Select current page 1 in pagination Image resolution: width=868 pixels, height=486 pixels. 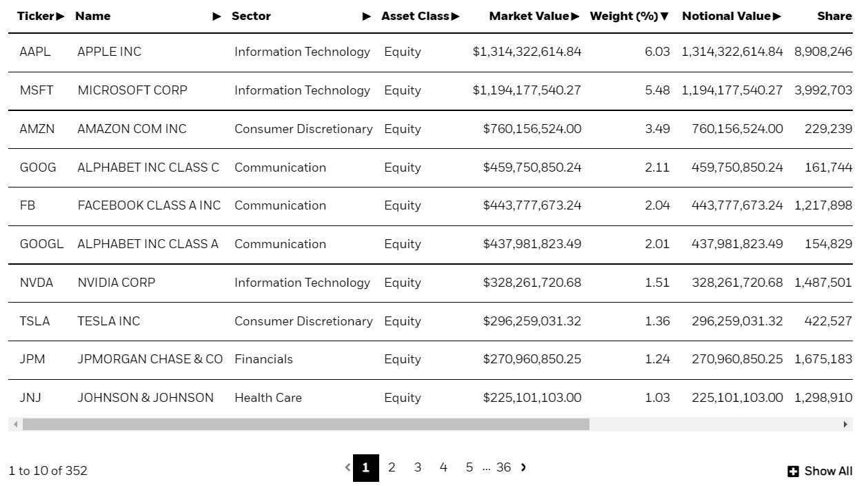[365, 468]
